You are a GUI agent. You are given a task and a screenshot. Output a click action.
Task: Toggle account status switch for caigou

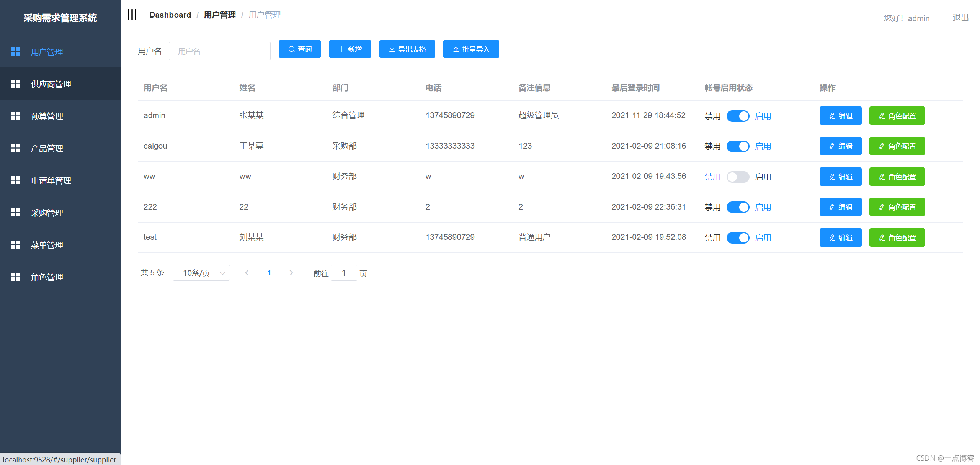[738, 146]
